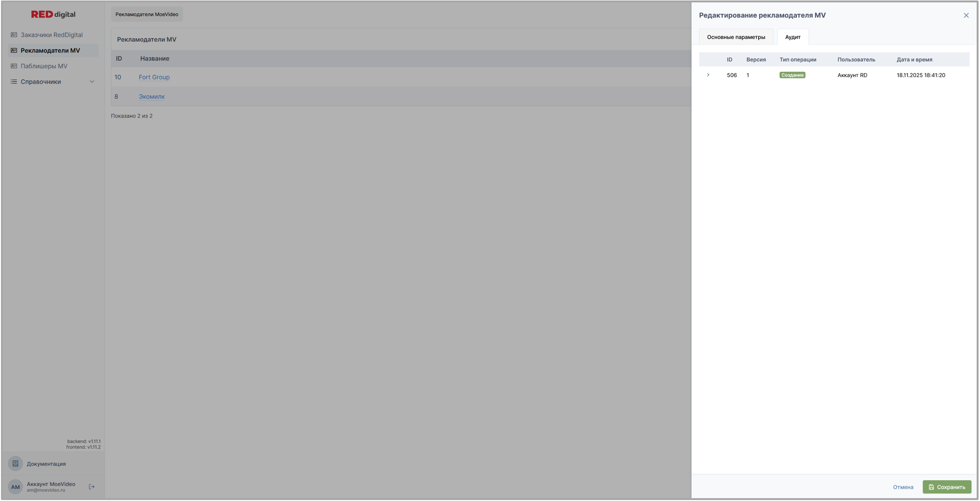Click the Отмена button
The height and width of the screenshot is (501, 980).
[x=903, y=487]
